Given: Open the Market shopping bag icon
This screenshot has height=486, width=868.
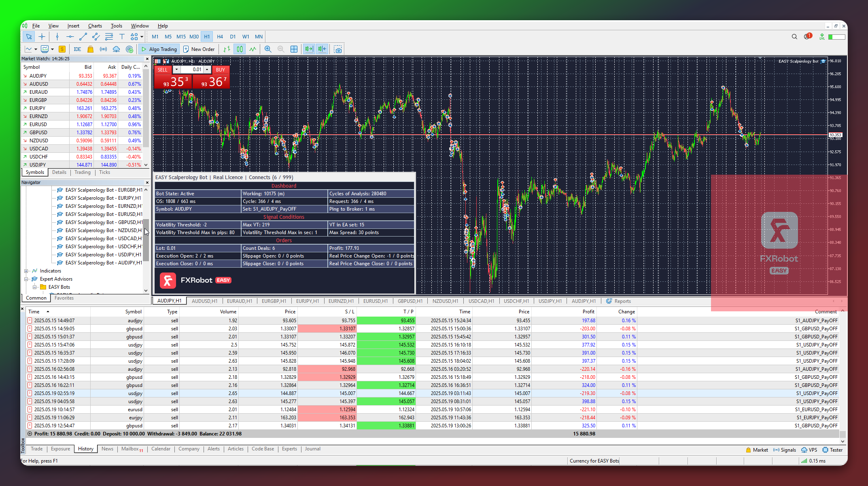Looking at the screenshot, I should 91,49.
